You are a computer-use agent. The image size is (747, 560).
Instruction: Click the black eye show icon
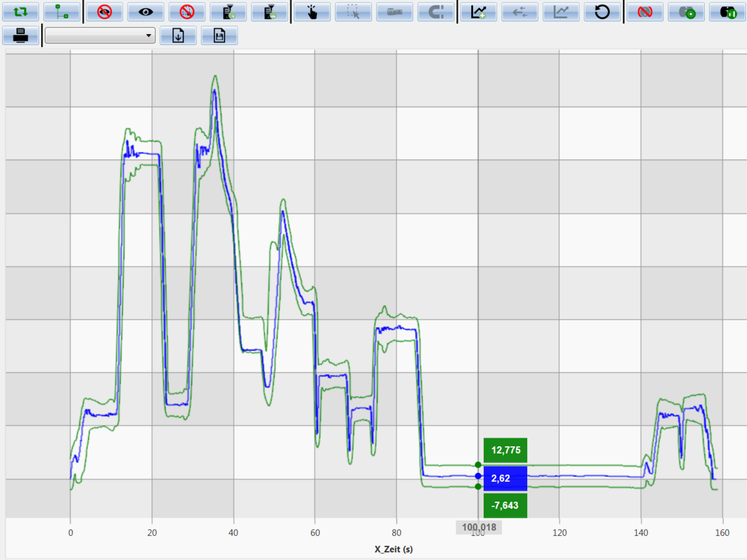[x=146, y=12]
